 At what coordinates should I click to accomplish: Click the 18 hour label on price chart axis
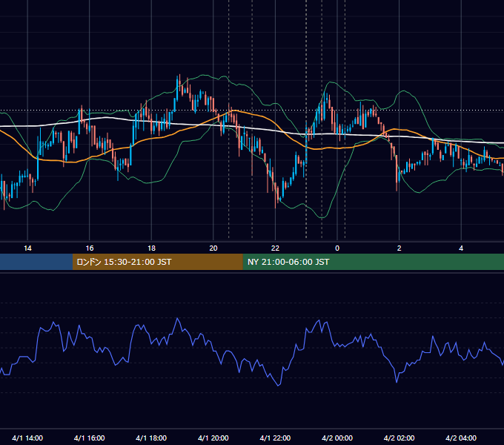coord(151,248)
